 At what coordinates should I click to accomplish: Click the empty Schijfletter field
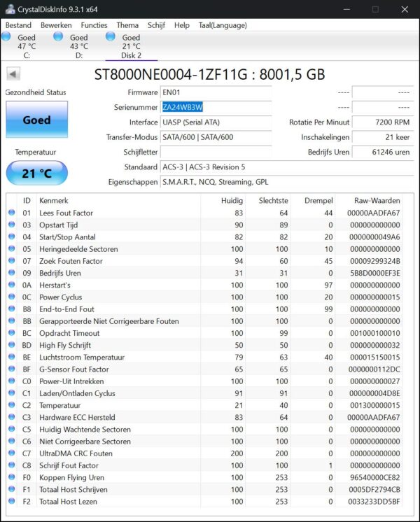pos(216,152)
